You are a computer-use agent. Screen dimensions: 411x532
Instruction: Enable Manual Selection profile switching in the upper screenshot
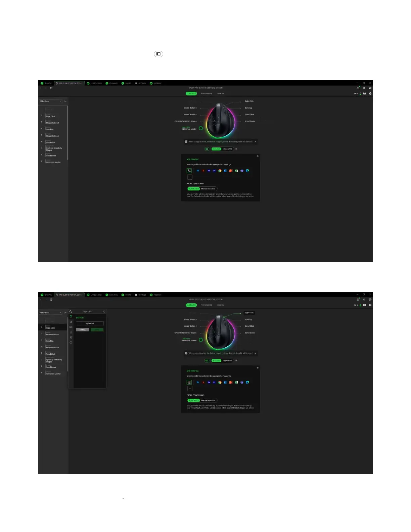click(x=209, y=189)
